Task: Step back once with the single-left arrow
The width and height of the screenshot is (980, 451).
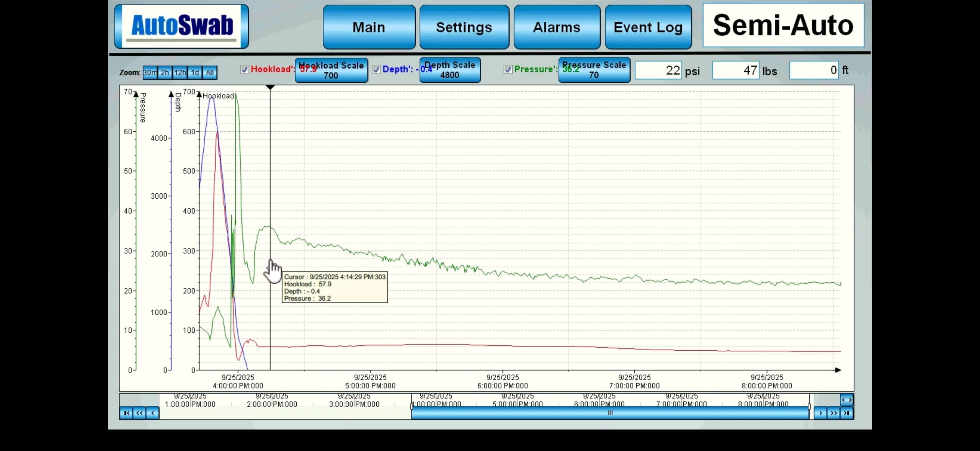Action: click(152, 413)
